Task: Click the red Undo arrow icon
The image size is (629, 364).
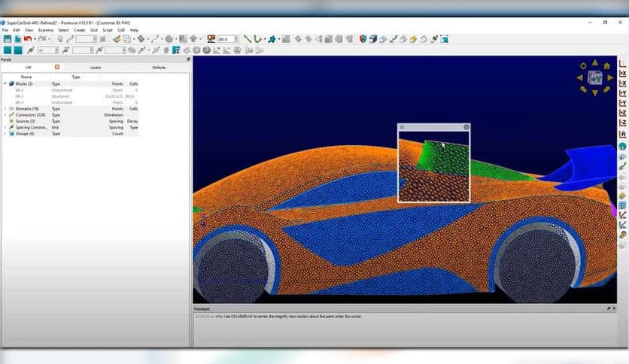Action: pyautogui.click(x=28, y=39)
